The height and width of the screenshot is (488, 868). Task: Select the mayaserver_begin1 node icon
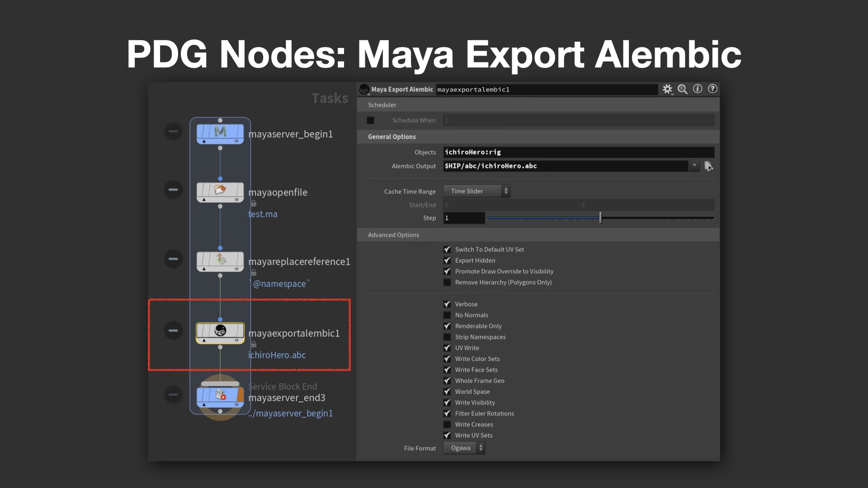[x=220, y=134]
